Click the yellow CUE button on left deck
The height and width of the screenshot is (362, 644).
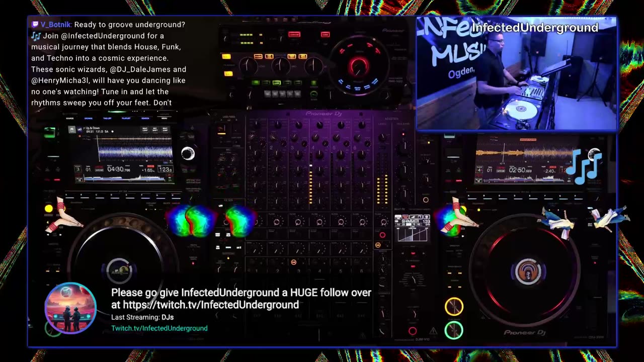(x=49, y=209)
